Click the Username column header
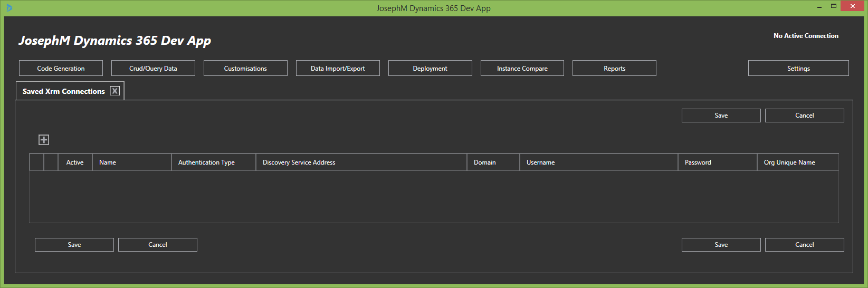The height and width of the screenshot is (288, 868). pos(598,162)
